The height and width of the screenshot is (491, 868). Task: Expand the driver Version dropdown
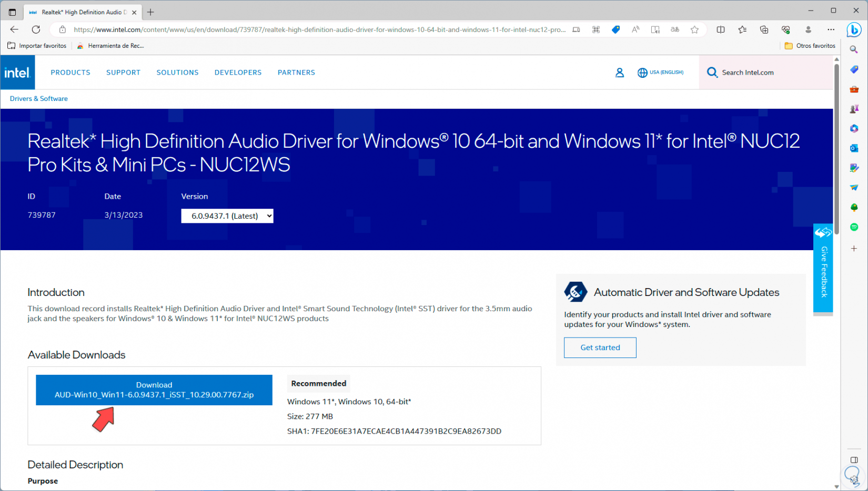pyautogui.click(x=227, y=216)
